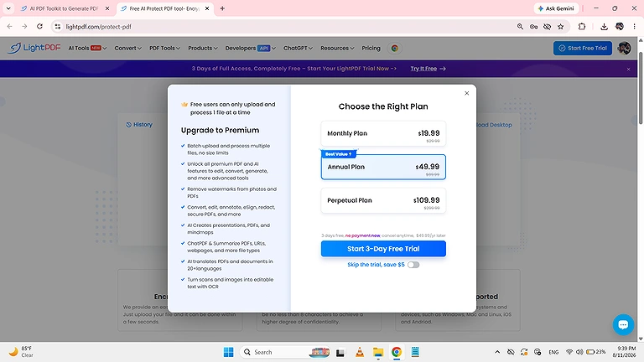Screen dimensions: 644x362
Task: Click the Chrome extension icon in navbar
Action: 395,48
